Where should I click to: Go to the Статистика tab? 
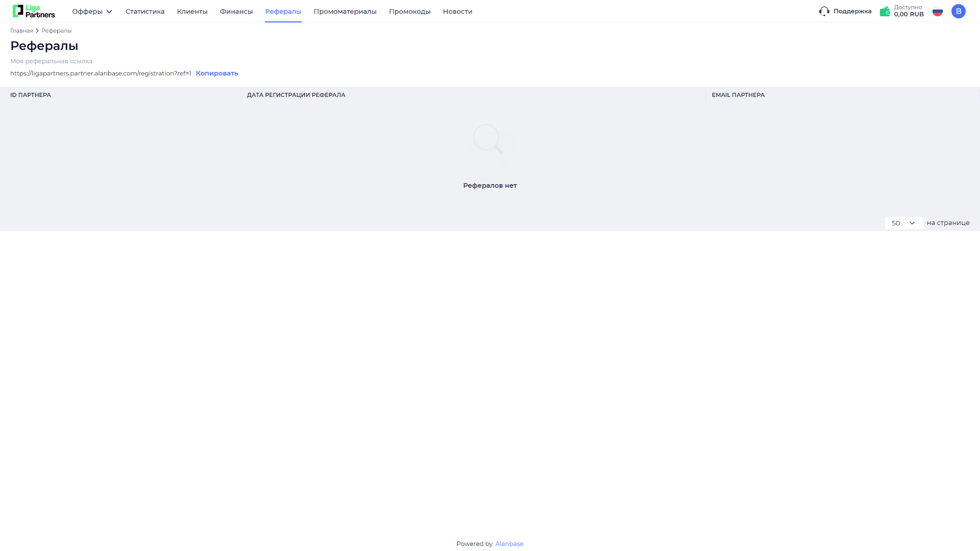pos(145,11)
